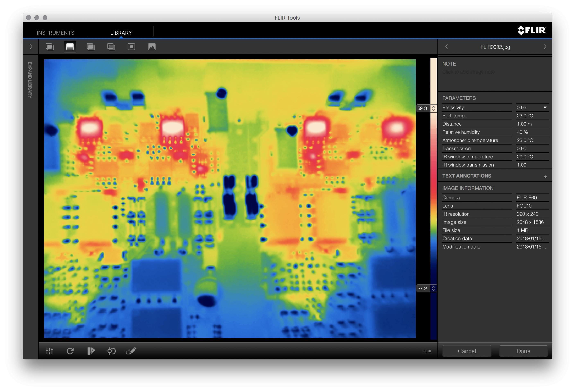
Task: Select Thermal fusion mode icon, third overlapping squares
Action: pyautogui.click(x=90, y=47)
